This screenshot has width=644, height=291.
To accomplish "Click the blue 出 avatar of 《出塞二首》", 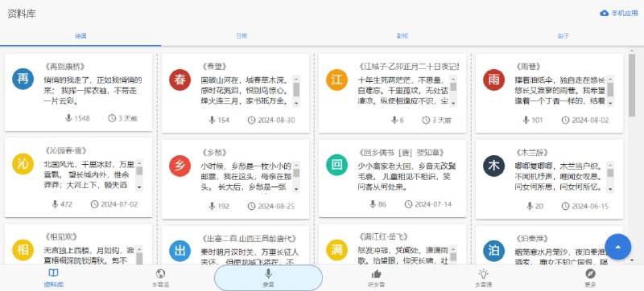I will [180, 251].
